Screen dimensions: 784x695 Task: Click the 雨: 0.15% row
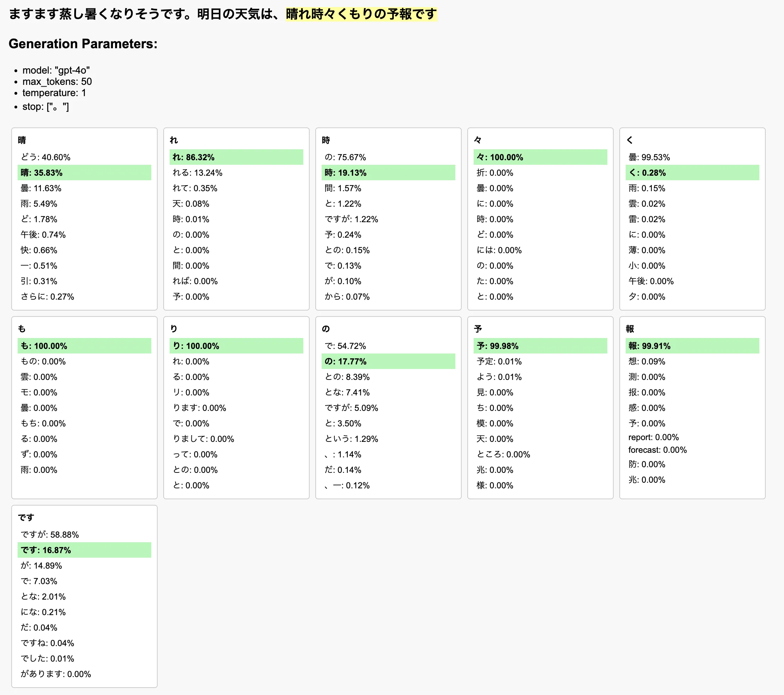point(692,188)
